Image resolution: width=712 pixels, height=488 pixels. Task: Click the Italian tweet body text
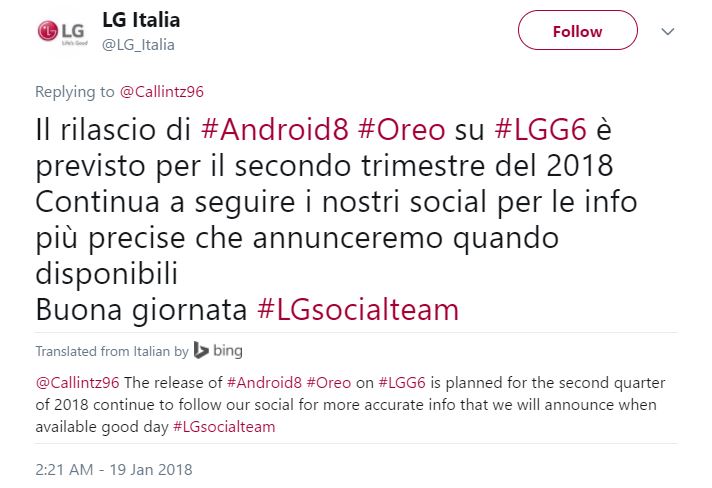tap(336, 219)
